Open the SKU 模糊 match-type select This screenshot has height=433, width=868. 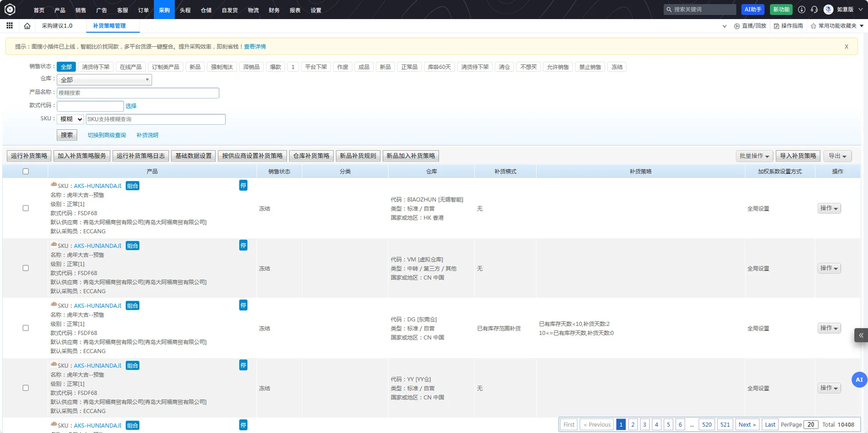click(70, 119)
